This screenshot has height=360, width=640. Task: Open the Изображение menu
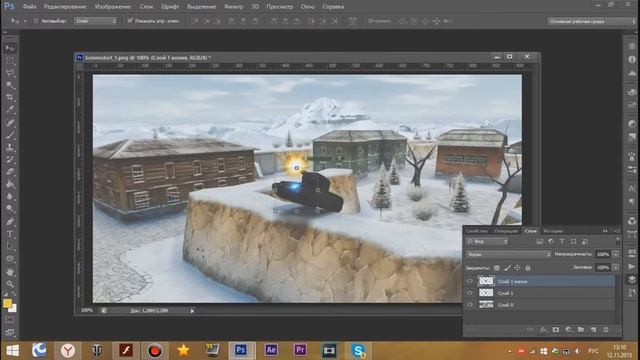click(x=113, y=7)
